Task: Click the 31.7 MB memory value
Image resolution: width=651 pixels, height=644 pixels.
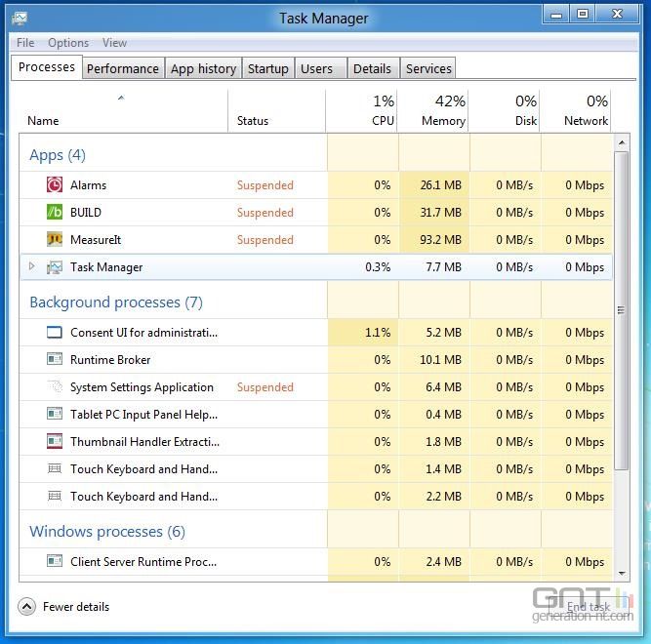Action: click(x=440, y=213)
